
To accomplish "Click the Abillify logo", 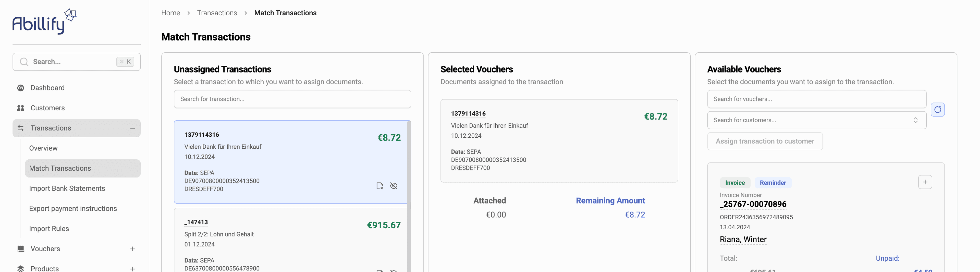I will pyautogui.click(x=44, y=22).
